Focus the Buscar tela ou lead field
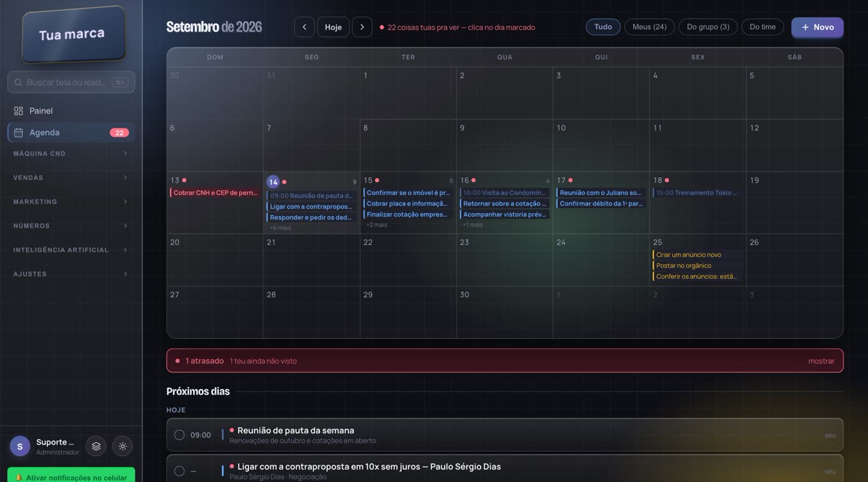Image resolution: width=868 pixels, height=482 pixels. point(71,82)
